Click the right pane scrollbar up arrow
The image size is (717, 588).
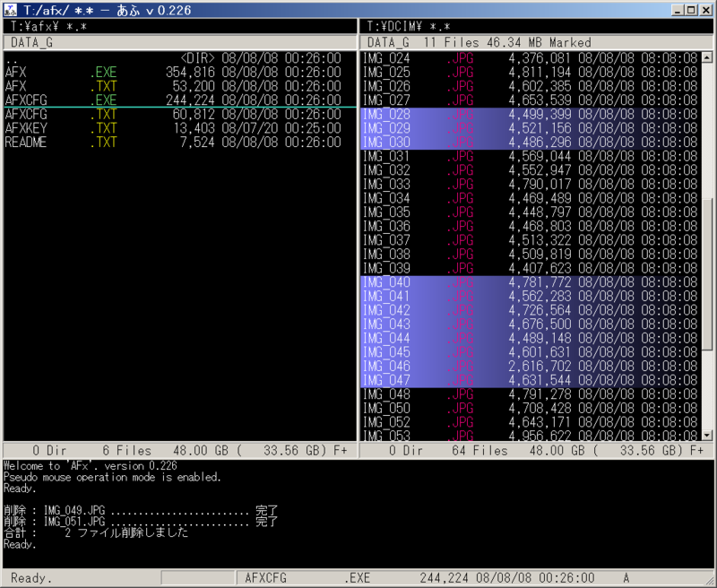click(707, 57)
